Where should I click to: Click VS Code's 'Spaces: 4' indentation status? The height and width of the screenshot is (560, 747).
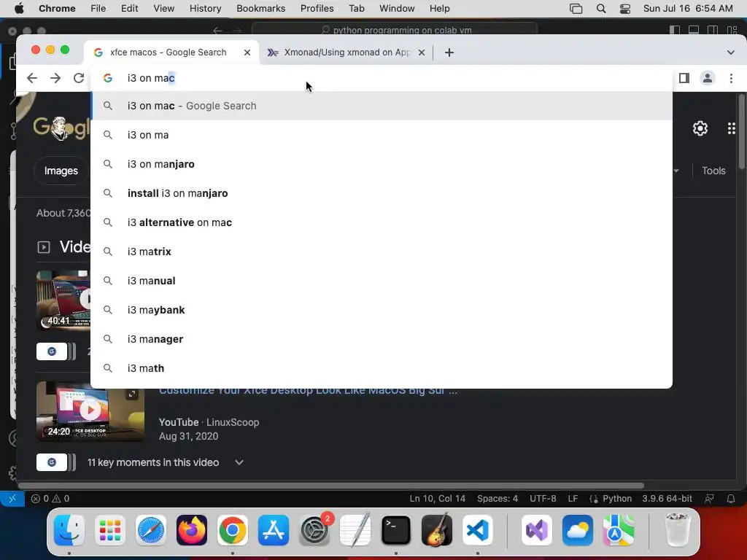(498, 499)
